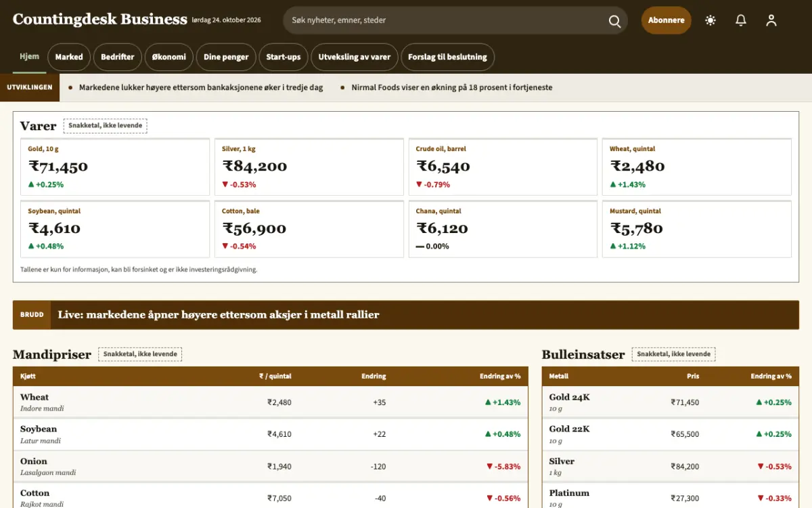Click the Endring av % Mandipriser header
812x508 pixels.
(x=500, y=376)
